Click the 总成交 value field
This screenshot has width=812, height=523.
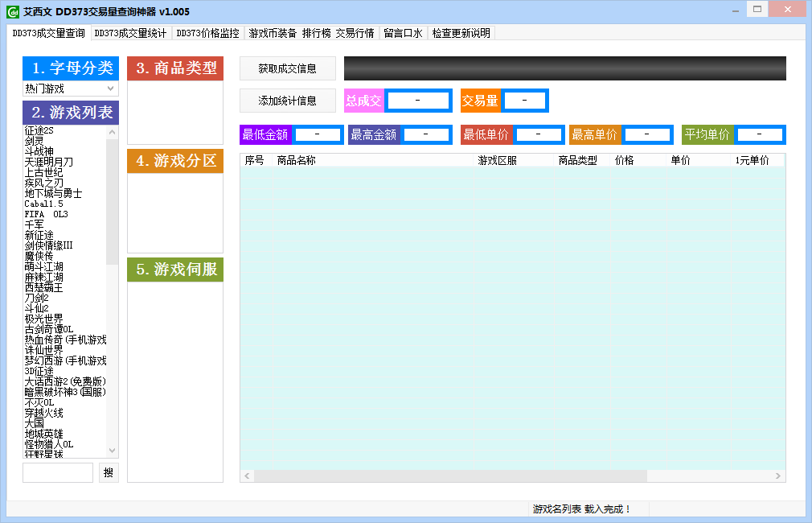coord(417,101)
